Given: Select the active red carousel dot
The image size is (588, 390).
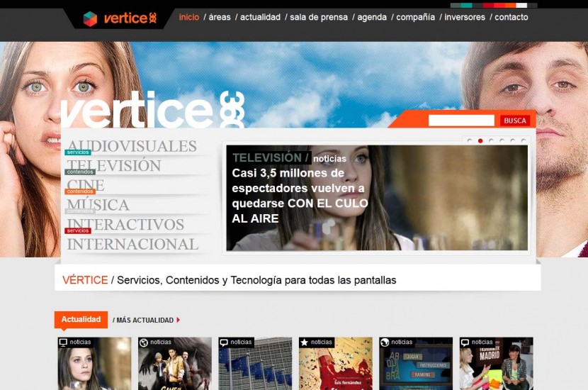Looking at the screenshot, I should click(x=480, y=141).
